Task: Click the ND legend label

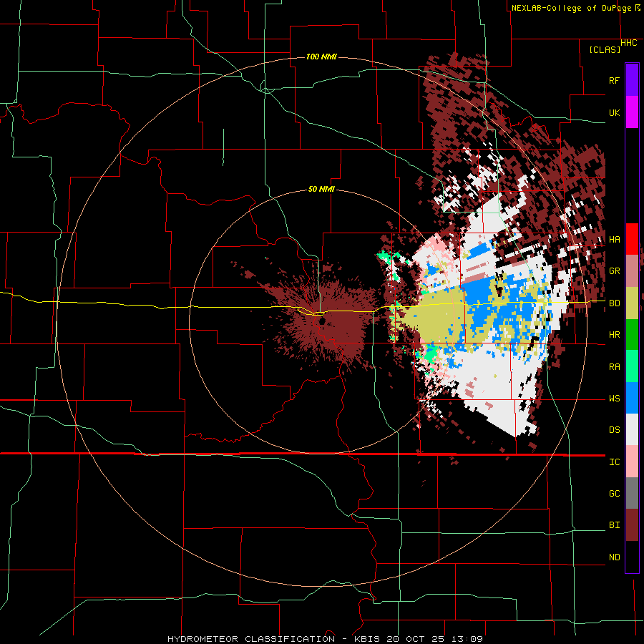Action: [x=614, y=557]
